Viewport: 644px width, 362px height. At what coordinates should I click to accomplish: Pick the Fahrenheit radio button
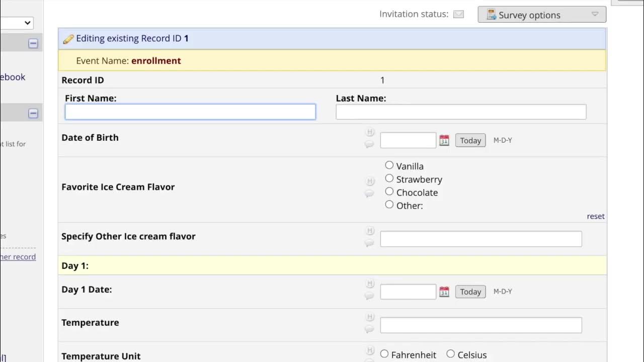click(x=384, y=354)
